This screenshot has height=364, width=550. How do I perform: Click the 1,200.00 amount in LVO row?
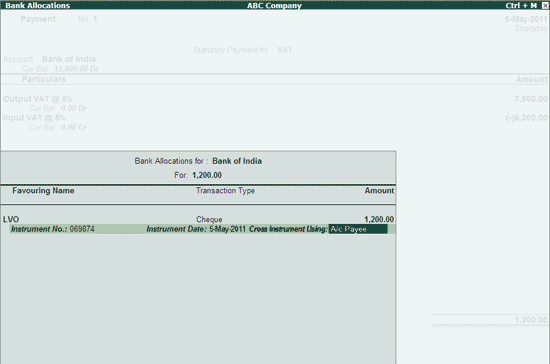379,219
